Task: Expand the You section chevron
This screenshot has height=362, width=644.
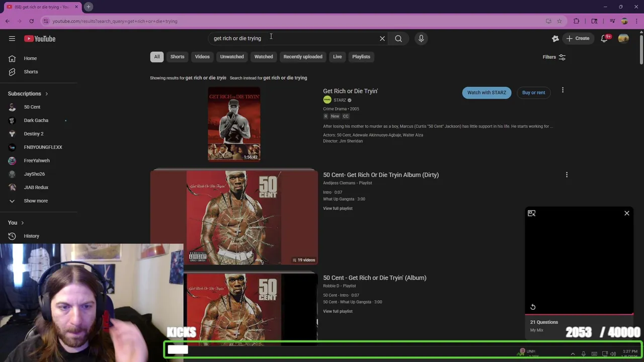Action: click(22, 223)
